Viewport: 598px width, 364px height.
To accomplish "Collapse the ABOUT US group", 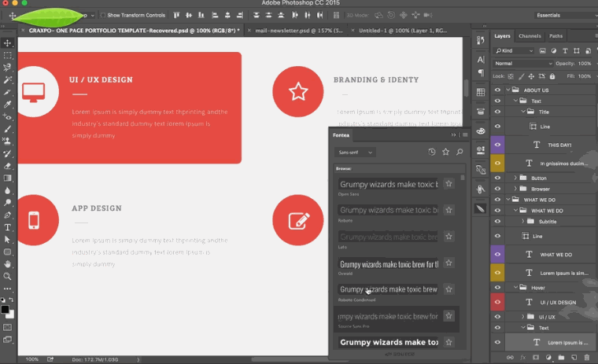I will [508, 90].
